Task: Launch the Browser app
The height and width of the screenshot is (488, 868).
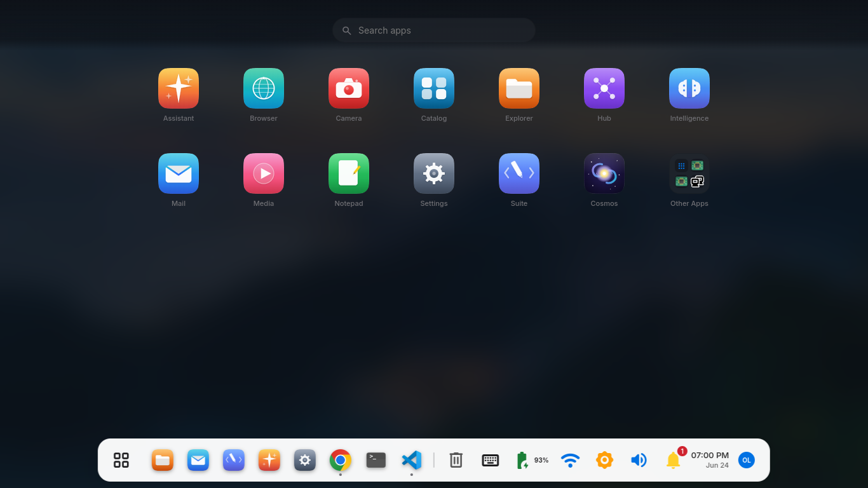Action: point(264,88)
